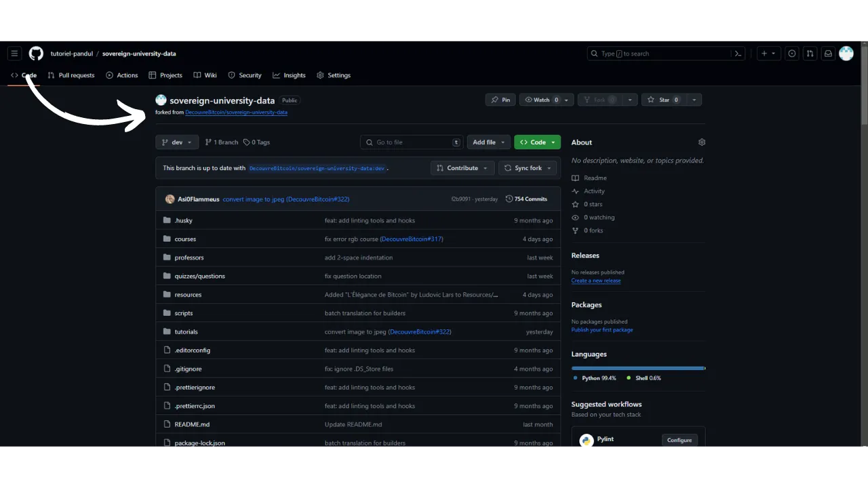Click the 0 forks link
This screenshot has height=488, width=868.
click(x=587, y=230)
